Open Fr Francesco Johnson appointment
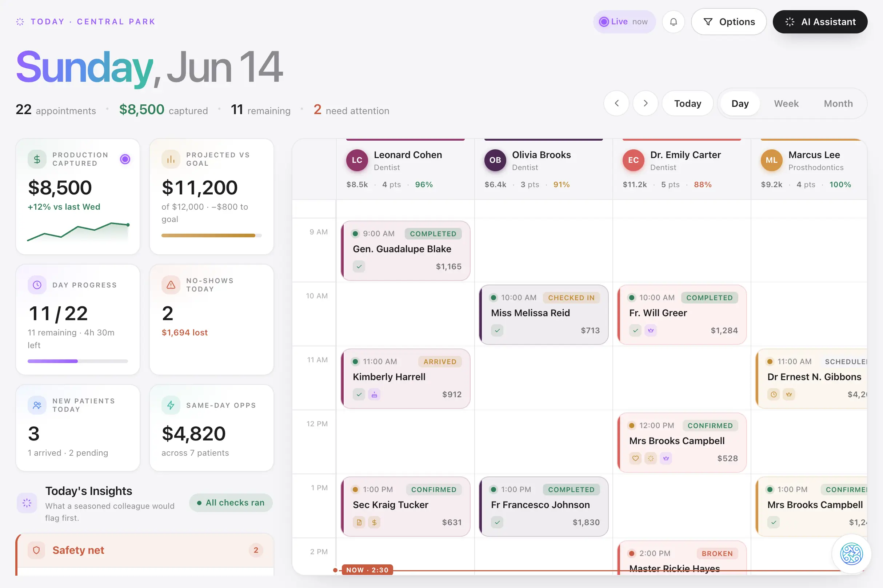The width and height of the screenshot is (883, 588). (x=543, y=506)
